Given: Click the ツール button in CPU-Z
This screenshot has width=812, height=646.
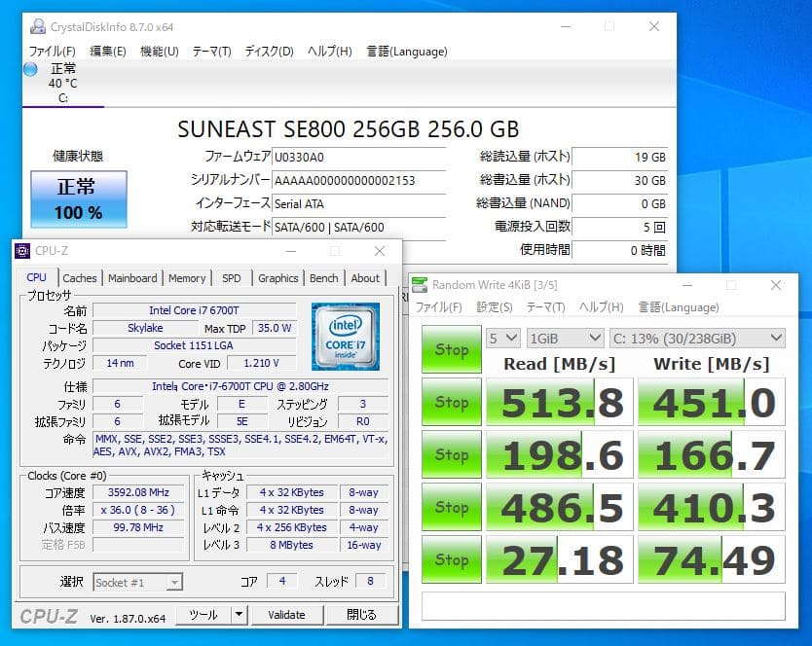Looking at the screenshot, I should pyautogui.click(x=203, y=615).
